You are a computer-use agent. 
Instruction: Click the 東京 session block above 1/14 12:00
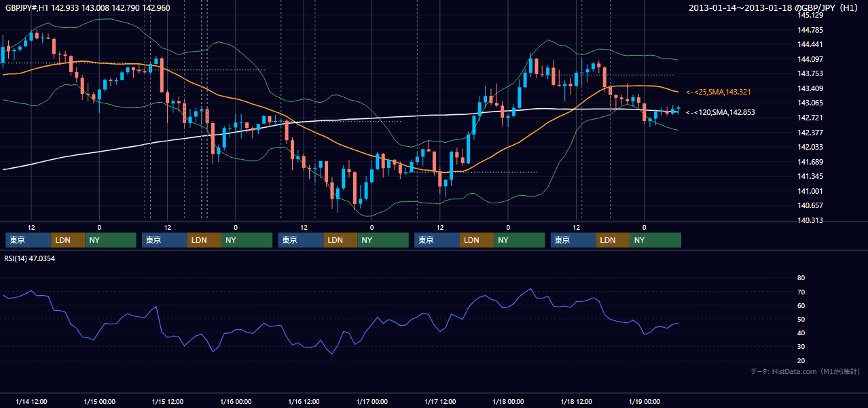pyautogui.click(x=29, y=240)
